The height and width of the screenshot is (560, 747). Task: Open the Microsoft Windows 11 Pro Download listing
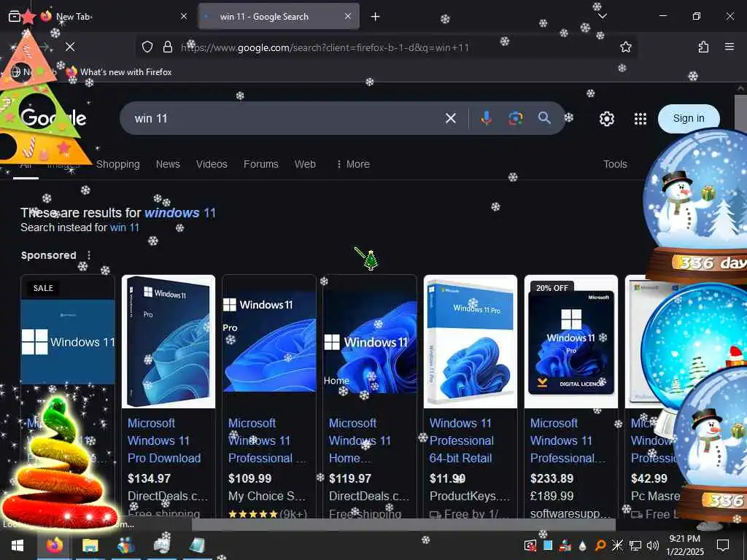click(164, 440)
